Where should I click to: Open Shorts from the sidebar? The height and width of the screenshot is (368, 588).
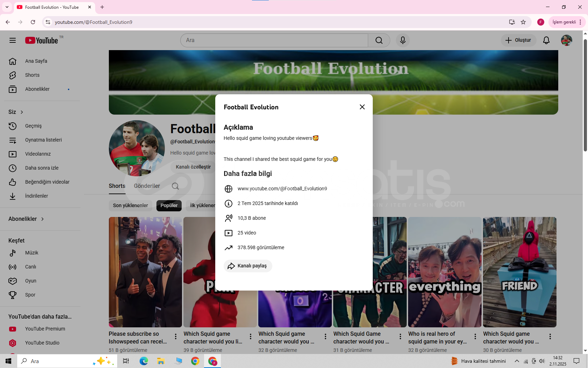(x=32, y=75)
